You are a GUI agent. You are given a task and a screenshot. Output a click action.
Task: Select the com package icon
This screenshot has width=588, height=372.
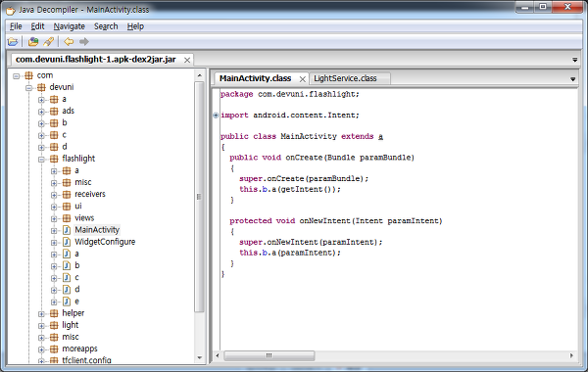pyautogui.click(x=28, y=75)
